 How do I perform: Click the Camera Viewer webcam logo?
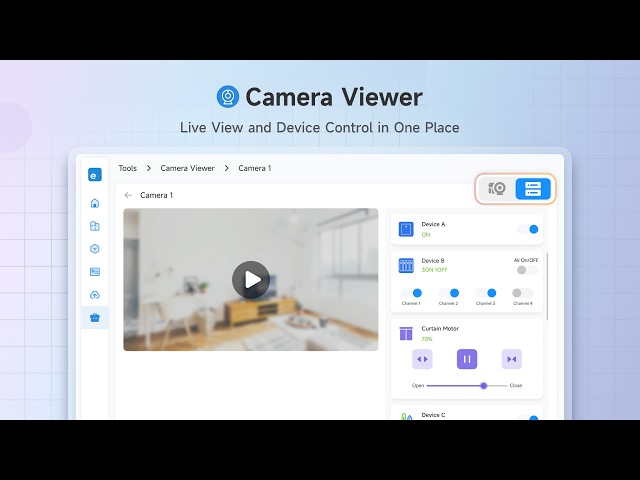pyautogui.click(x=228, y=97)
